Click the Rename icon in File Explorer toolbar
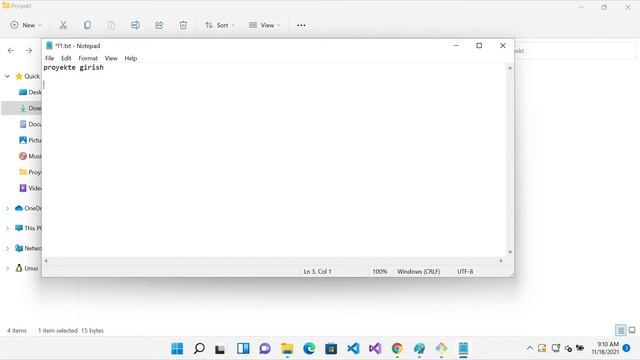The width and height of the screenshot is (640, 360). (x=135, y=25)
